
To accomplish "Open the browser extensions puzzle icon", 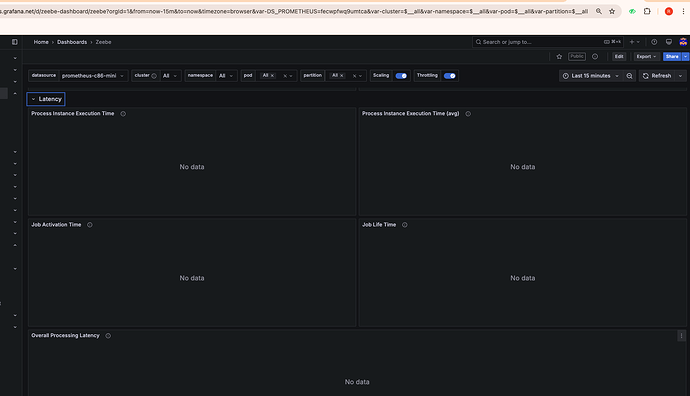I will (x=647, y=11).
